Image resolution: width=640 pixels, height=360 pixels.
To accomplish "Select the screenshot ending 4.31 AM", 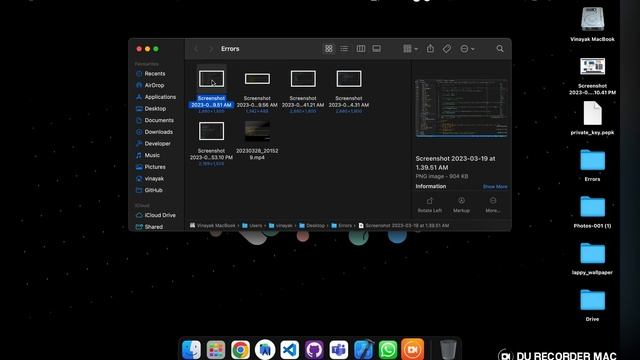I will coord(349,79).
